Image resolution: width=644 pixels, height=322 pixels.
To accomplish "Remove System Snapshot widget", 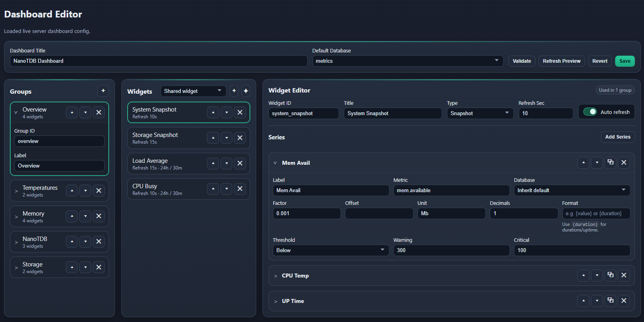I will 240,112.
